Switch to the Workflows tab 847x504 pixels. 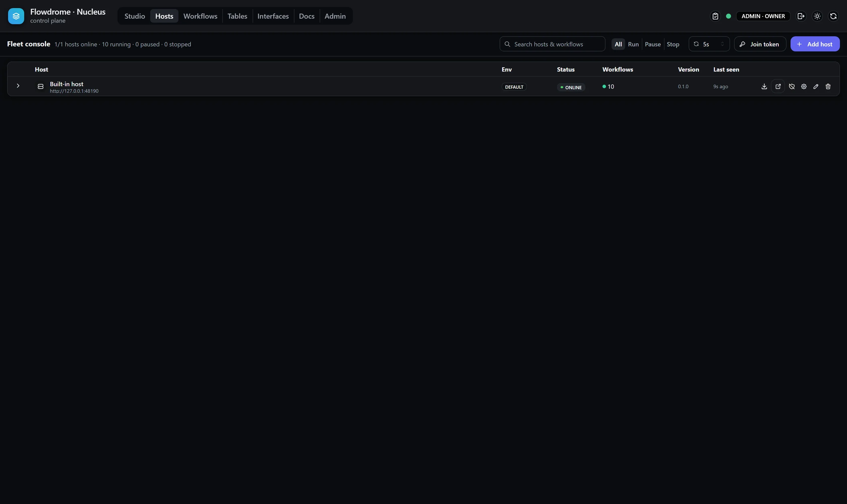point(200,16)
